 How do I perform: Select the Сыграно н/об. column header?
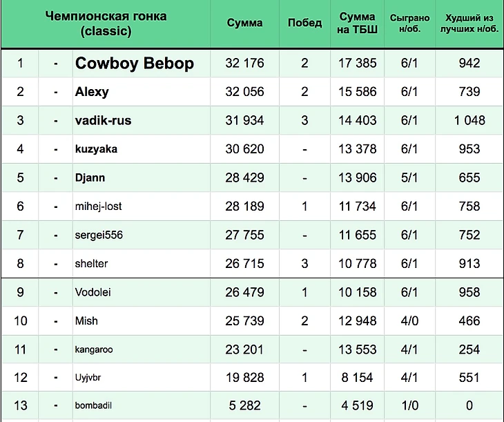click(409, 23)
